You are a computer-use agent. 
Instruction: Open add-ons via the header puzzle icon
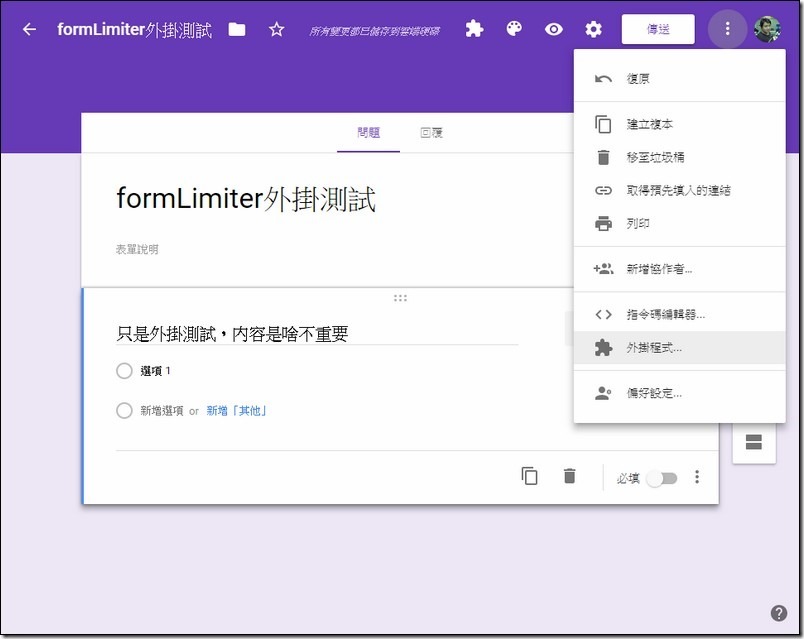coord(474,29)
